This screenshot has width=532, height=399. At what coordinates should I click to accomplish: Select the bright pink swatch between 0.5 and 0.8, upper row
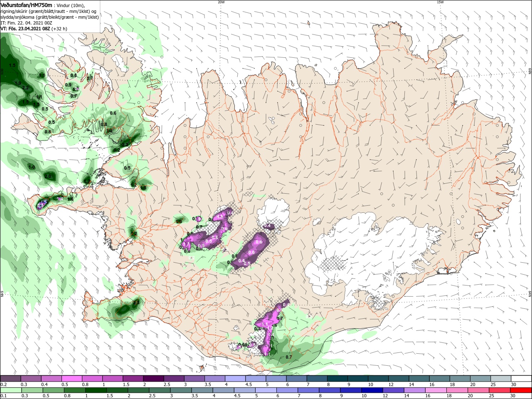pyautogui.click(x=72, y=379)
